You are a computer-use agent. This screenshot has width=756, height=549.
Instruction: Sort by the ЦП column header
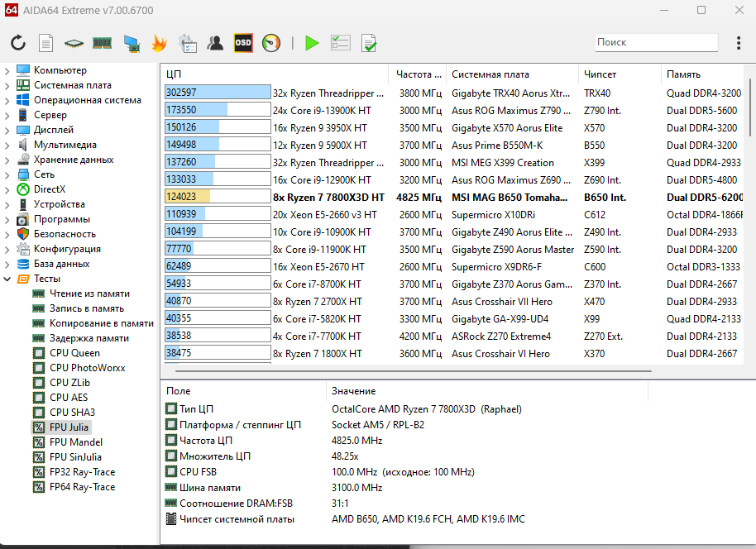tap(275, 74)
